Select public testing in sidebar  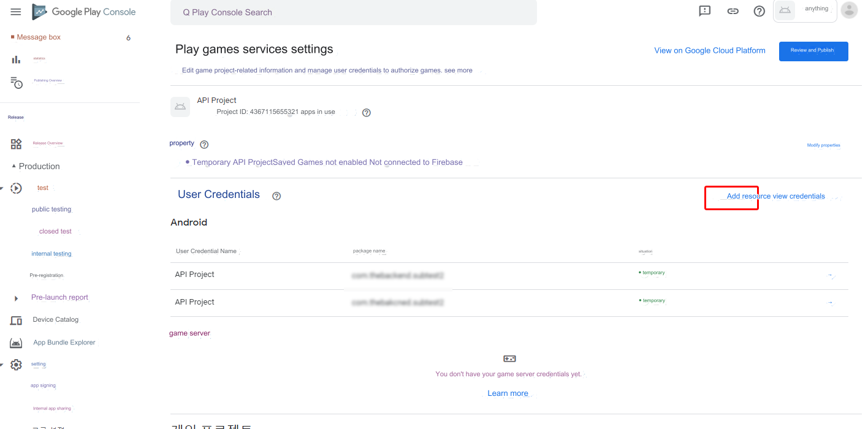[51, 210]
